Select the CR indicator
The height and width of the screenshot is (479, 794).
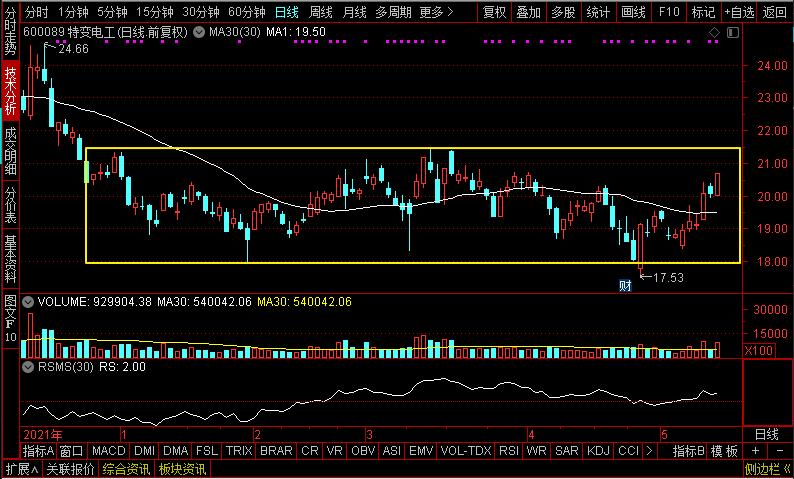[310, 451]
